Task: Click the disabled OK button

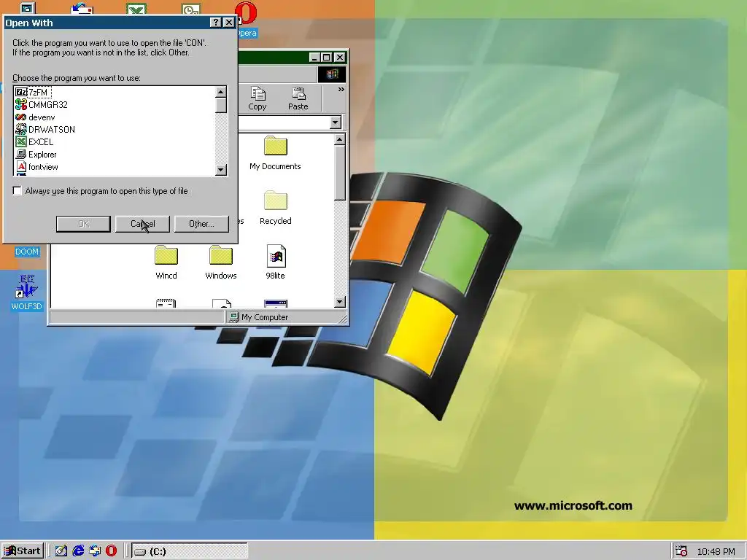Action: [83, 224]
